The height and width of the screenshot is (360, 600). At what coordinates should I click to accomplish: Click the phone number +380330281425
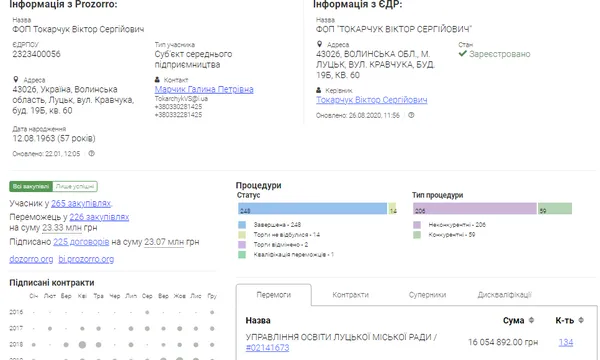pyautogui.click(x=178, y=106)
